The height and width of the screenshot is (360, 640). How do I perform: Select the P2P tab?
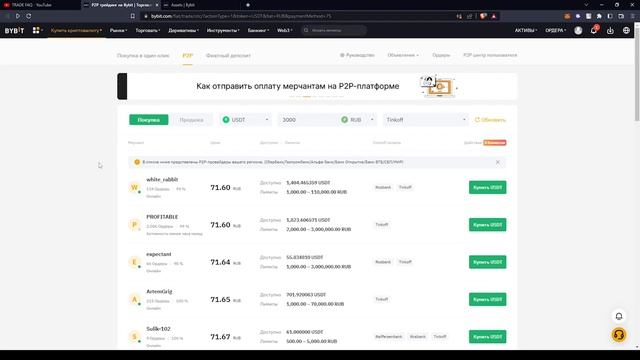click(x=187, y=55)
